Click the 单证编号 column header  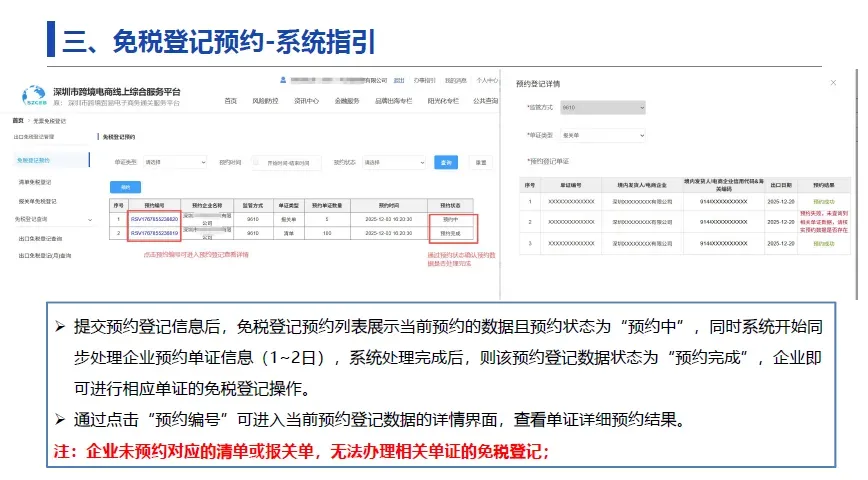coord(571,185)
